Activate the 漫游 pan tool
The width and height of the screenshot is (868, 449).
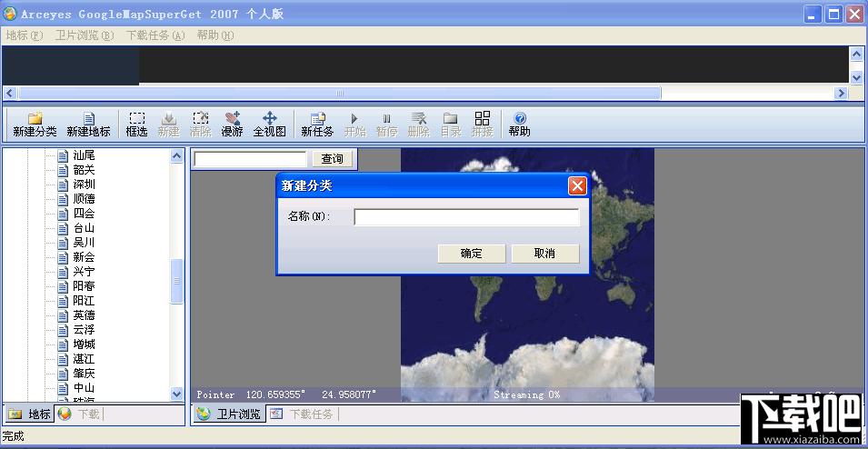click(x=232, y=125)
